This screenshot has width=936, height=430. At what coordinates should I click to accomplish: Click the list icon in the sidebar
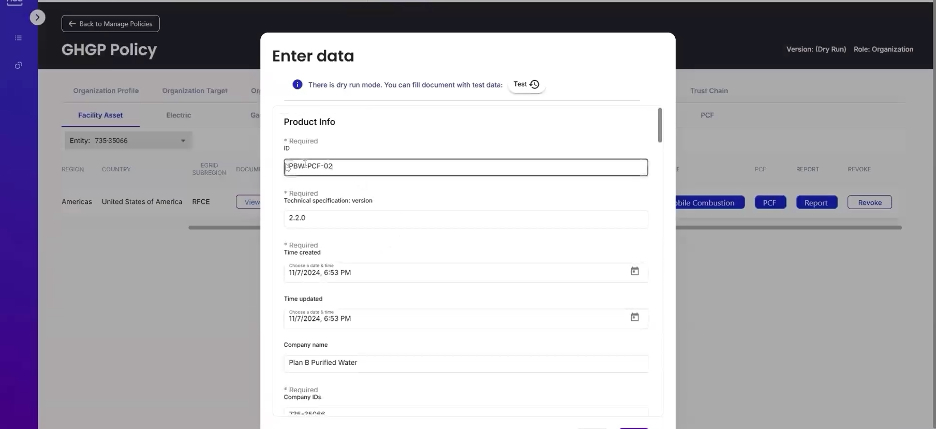18,38
